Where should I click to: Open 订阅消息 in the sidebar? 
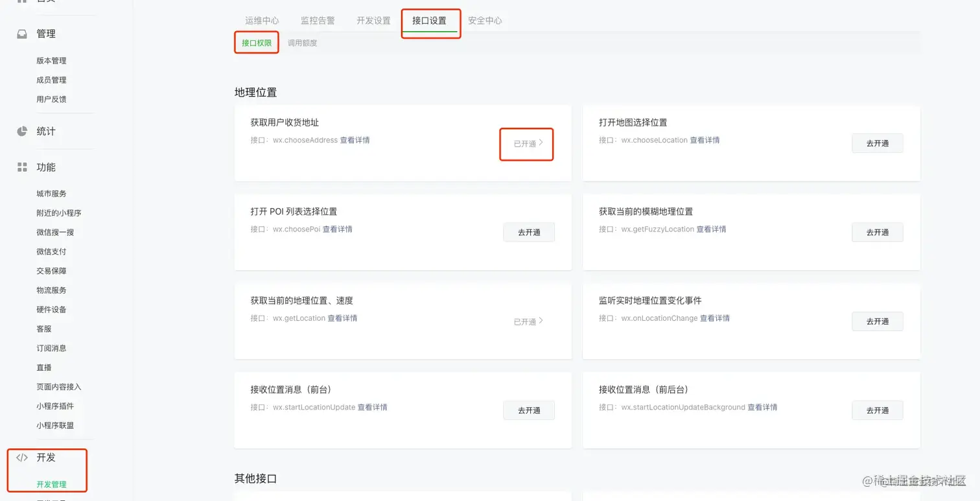[51, 348]
